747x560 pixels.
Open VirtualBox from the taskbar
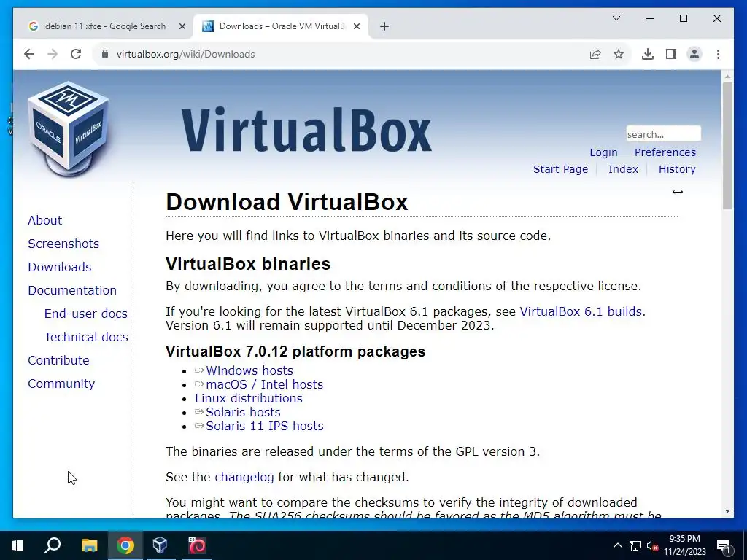tap(160, 545)
